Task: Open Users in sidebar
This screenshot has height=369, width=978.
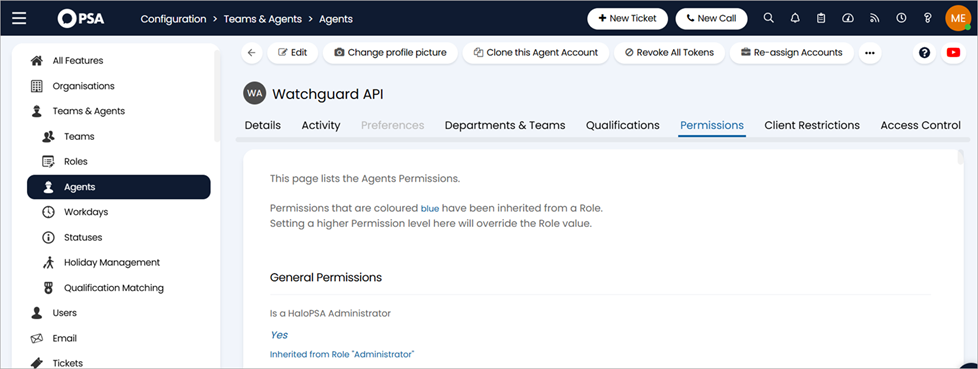Action: pyautogui.click(x=119, y=313)
